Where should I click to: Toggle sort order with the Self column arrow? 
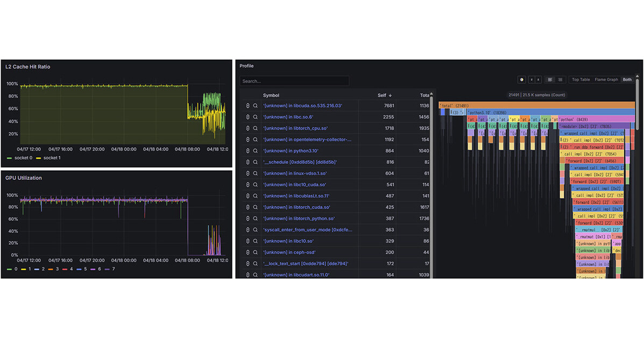(x=390, y=95)
